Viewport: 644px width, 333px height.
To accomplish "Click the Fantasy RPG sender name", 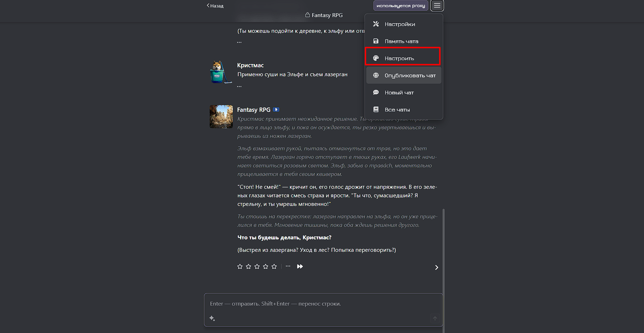I will 254,110.
